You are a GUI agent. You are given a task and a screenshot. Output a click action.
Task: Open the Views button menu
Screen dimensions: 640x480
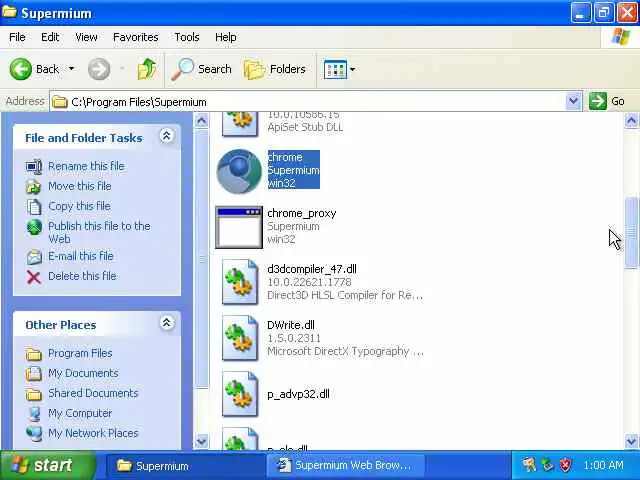tap(339, 69)
